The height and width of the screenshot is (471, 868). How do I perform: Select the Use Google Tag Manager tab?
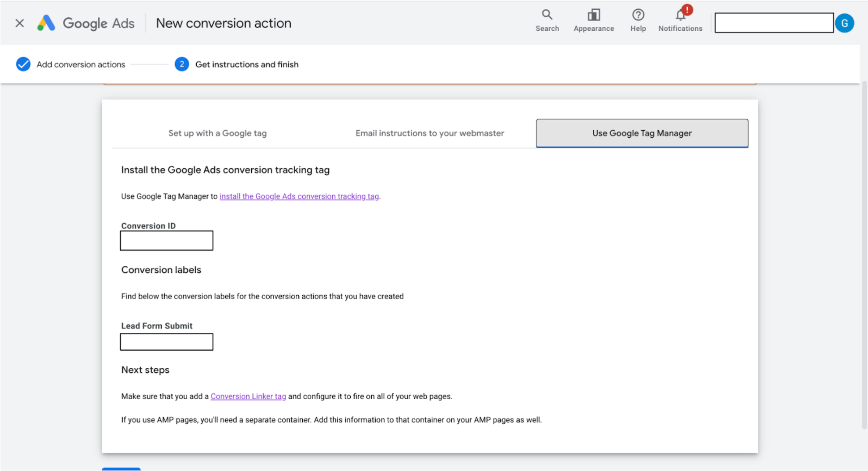[642, 133]
